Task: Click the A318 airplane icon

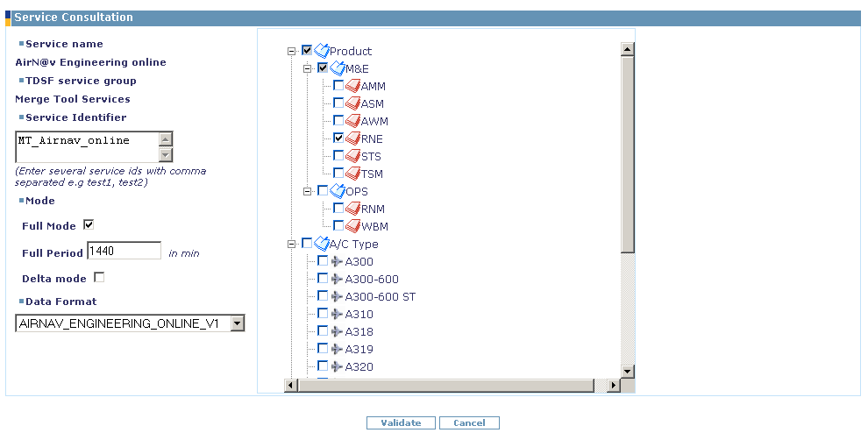Action: pos(337,331)
